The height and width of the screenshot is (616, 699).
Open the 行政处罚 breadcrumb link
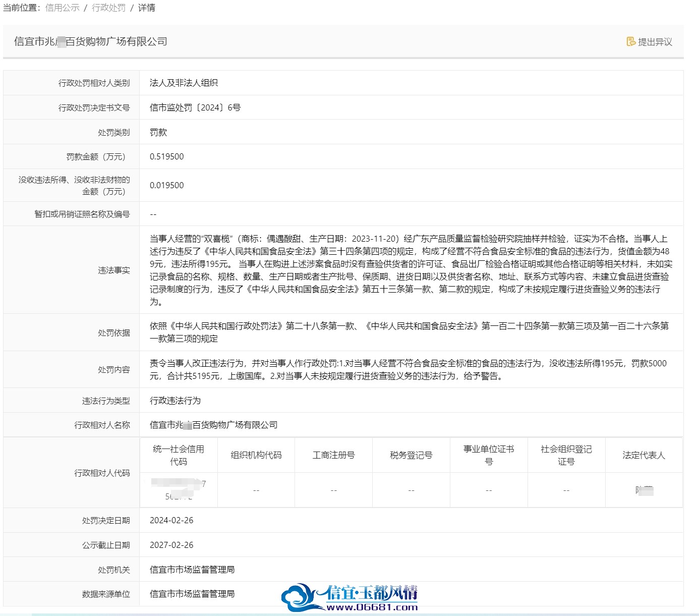pyautogui.click(x=108, y=8)
